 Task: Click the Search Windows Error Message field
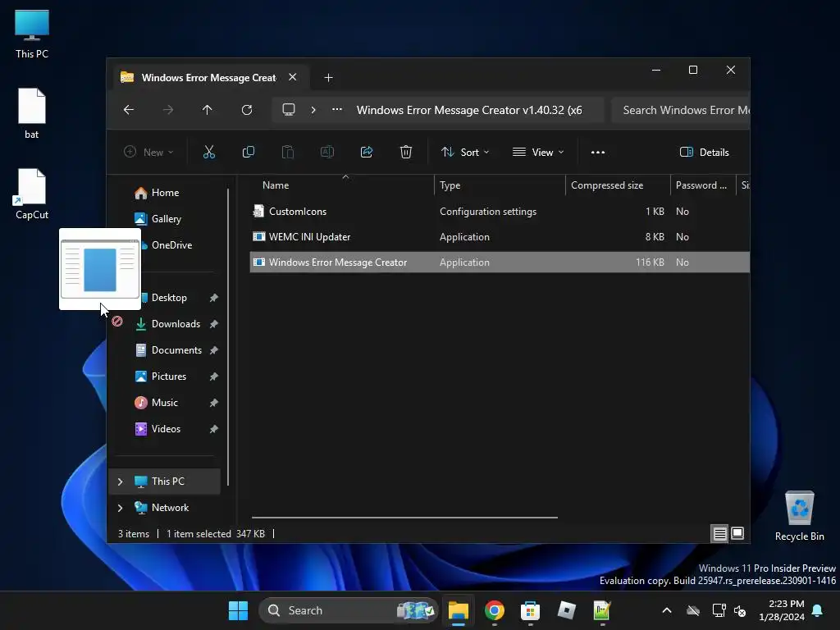680,111
